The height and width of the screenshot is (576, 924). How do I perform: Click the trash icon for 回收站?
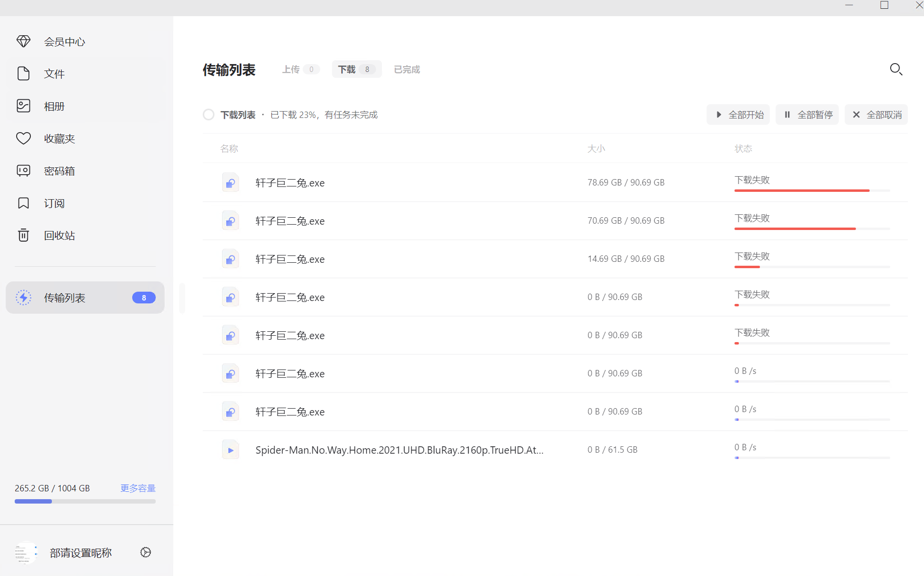tap(24, 235)
